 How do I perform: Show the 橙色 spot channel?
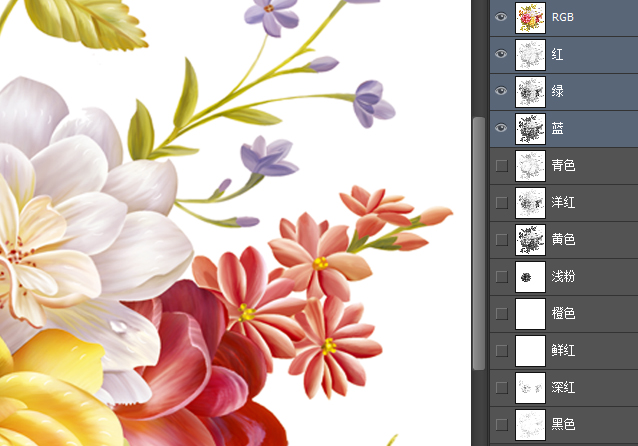502,314
